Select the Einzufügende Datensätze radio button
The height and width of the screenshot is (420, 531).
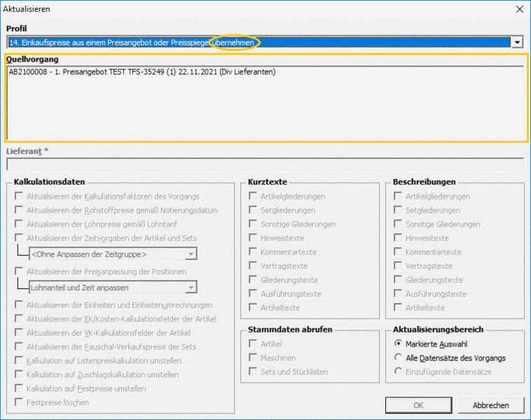[x=398, y=371]
